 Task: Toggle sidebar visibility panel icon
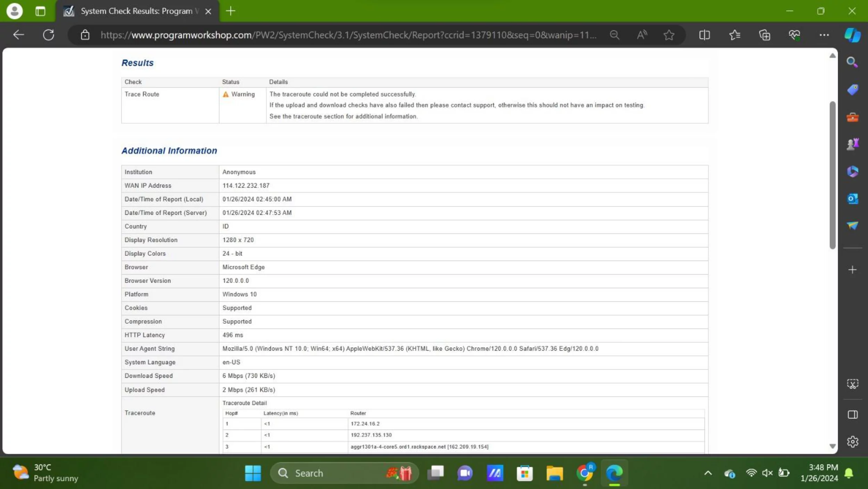pyautogui.click(x=853, y=415)
